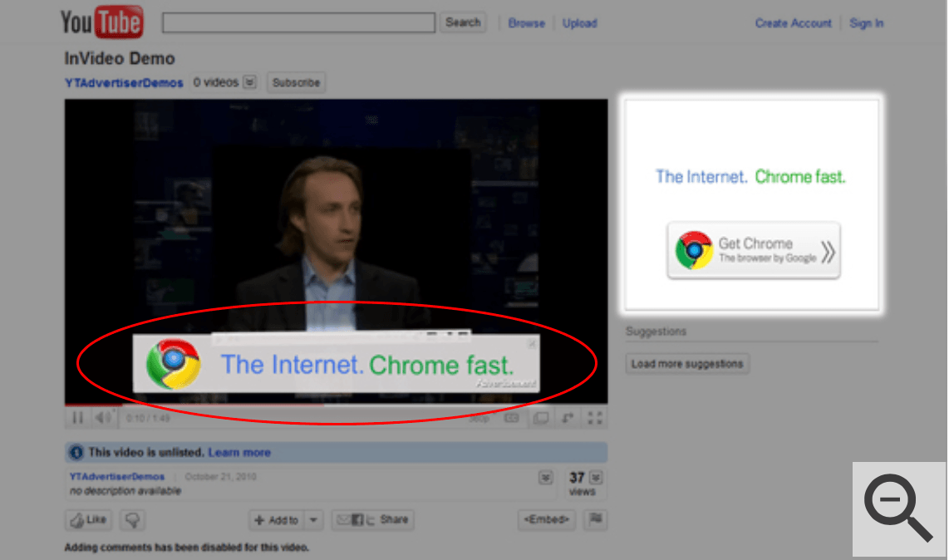Open the Browse menu link
This screenshot has width=949, height=560.
coord(527,23)
